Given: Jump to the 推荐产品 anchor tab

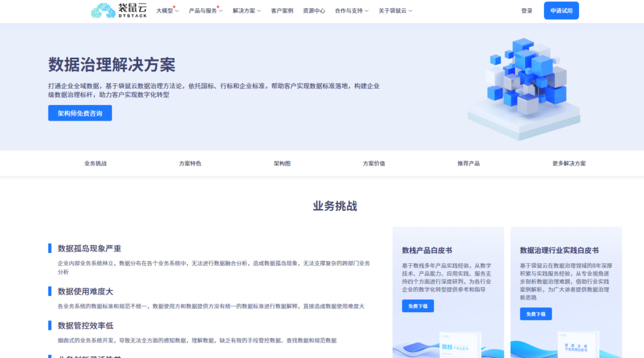Looking at the screenshot, I should click(469, 163).
